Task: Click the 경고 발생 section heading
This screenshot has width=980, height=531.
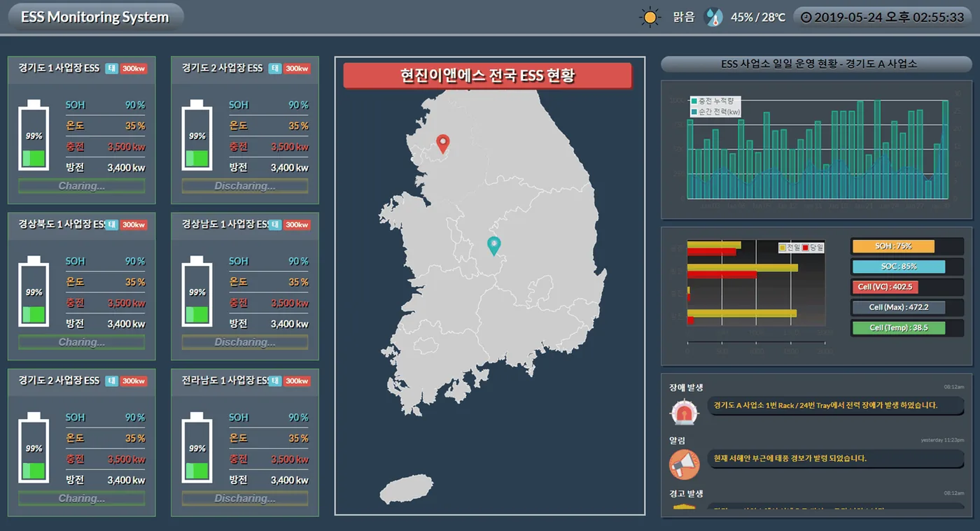Action: 686,493
